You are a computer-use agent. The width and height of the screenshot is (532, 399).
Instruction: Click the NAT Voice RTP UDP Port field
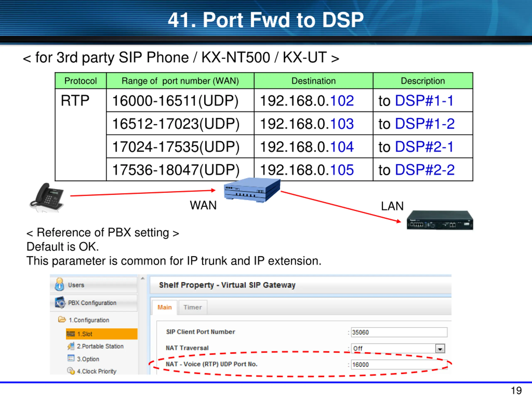(399, 365)
